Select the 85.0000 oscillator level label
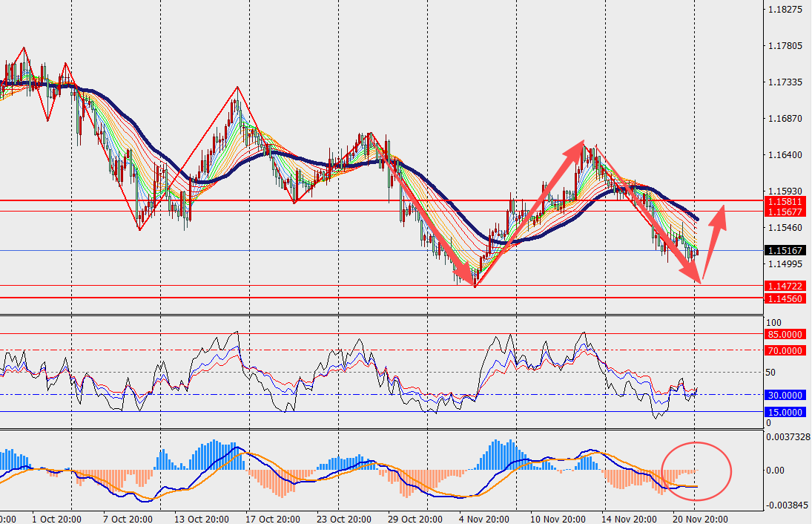812x524 pixels. (x=785, y=335)
